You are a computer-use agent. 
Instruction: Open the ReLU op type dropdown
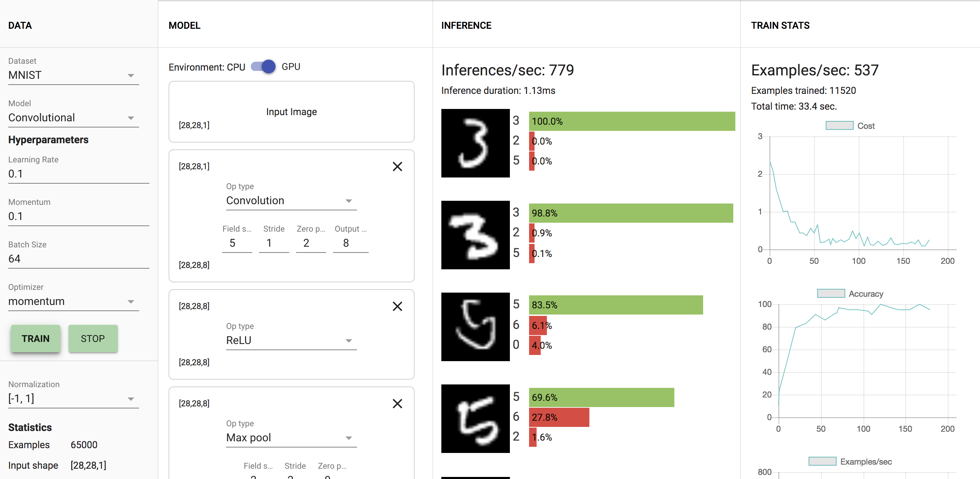tap(349, 341)
